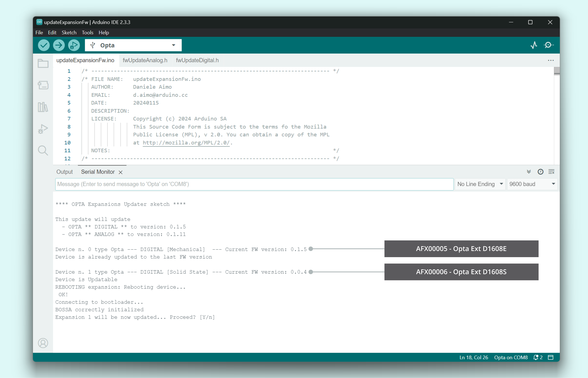Click the Verify sketch checkmark button
The height and width of the screenshot is (378, 588).
pyautogui.click(x=44, y=45)
